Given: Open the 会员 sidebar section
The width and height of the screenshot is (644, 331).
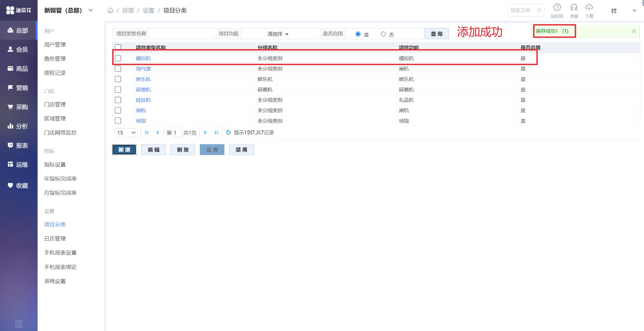Looking at the screenshot, I should click(x=19, y=50).
